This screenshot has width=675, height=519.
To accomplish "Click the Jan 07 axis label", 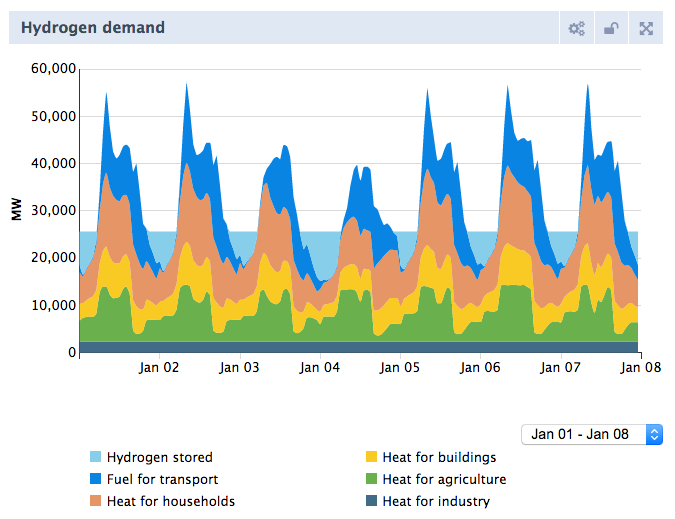I will click(560, 368).
